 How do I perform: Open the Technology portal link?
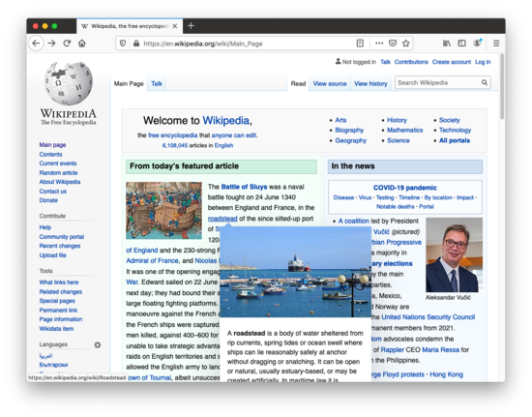pyautogui.click(x=455, y=130)
